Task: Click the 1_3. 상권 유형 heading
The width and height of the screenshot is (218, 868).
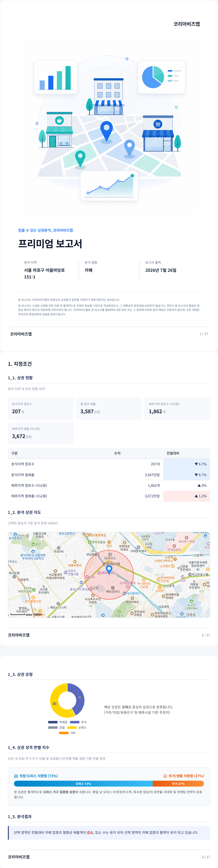Action: pyautogui.click(x=20, y=674)
